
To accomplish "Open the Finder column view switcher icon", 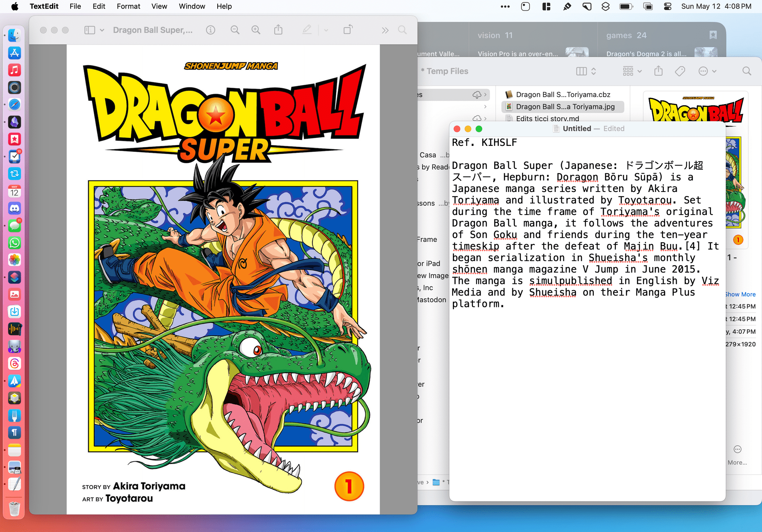I will [586, 71].
